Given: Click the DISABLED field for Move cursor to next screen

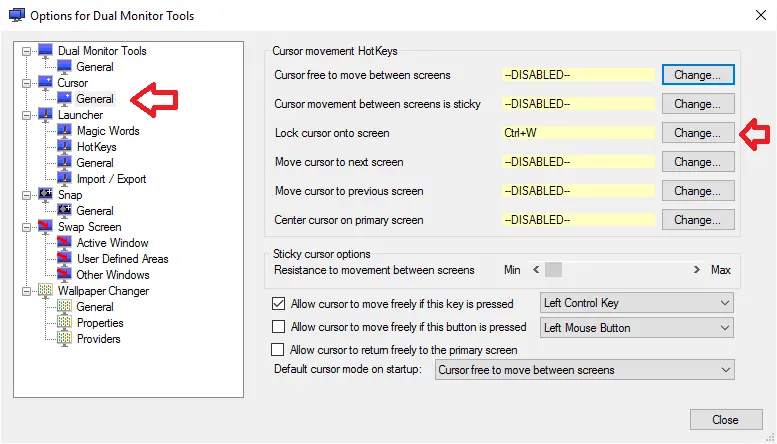Looking at the screenshot, I should point(578,162).
